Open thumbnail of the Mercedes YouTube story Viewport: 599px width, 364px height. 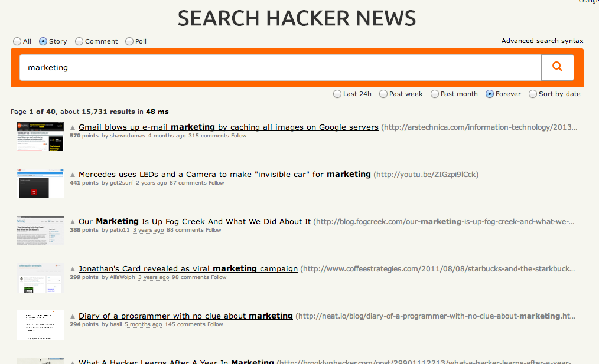click(x=40, y=183)
